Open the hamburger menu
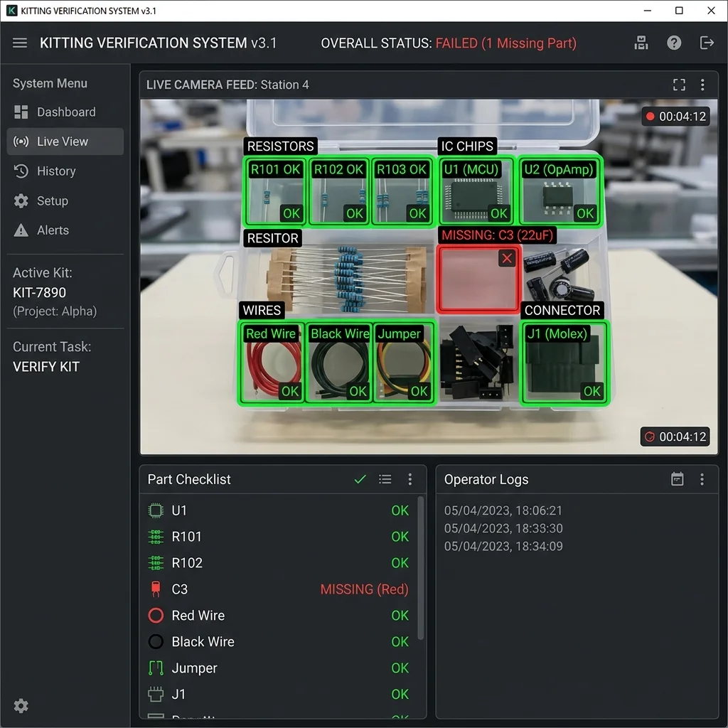The height and width of the screenshot is (728, 728). 19,43
